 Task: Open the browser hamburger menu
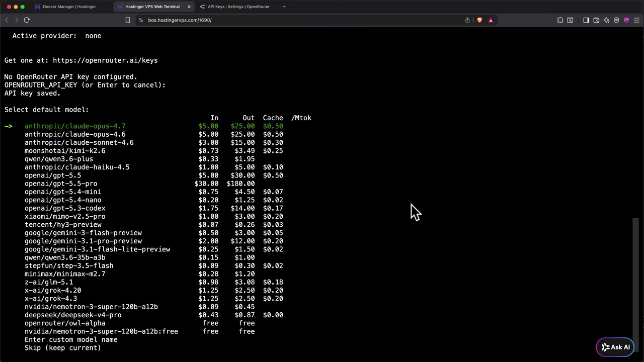[x=636, y=20]
